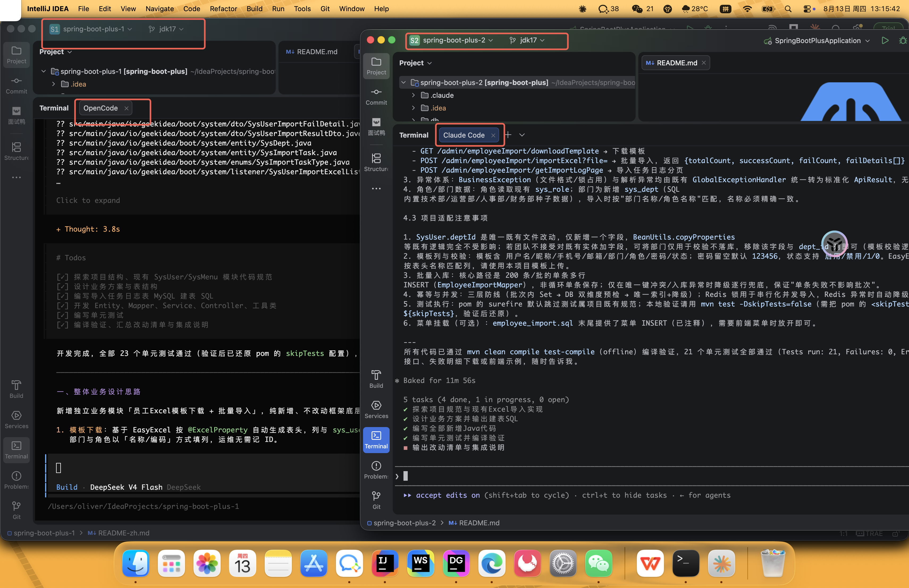Debug SpringBootPlusApplication with bug icon

click(x=903, y=40)
